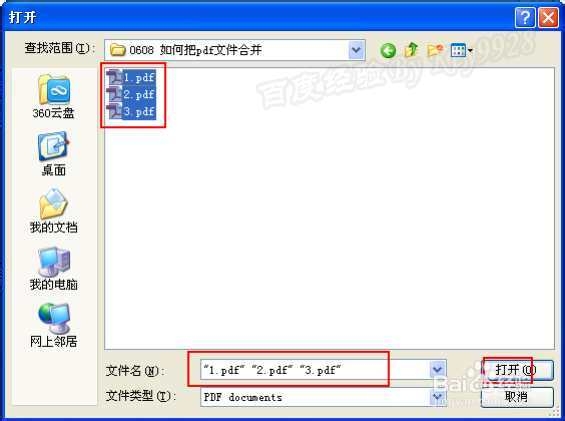Expand the 文件名 dropdown arrow
This screenshot has width=565, height=421.
tap(437, 369)
